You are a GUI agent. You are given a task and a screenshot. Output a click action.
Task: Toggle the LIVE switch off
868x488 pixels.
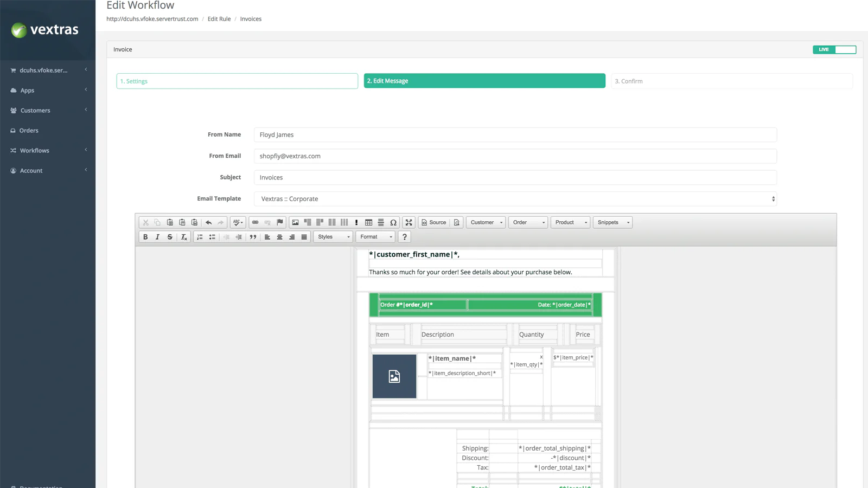(x=834, y=49)
